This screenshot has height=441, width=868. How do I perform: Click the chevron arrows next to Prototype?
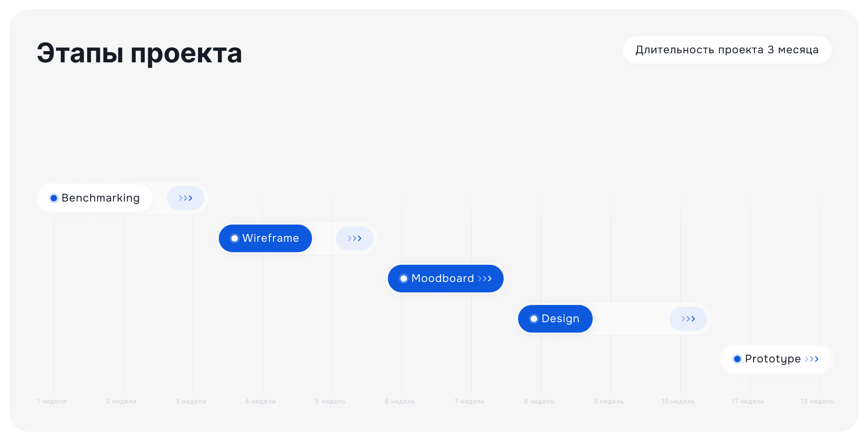(x=811, y=359)
